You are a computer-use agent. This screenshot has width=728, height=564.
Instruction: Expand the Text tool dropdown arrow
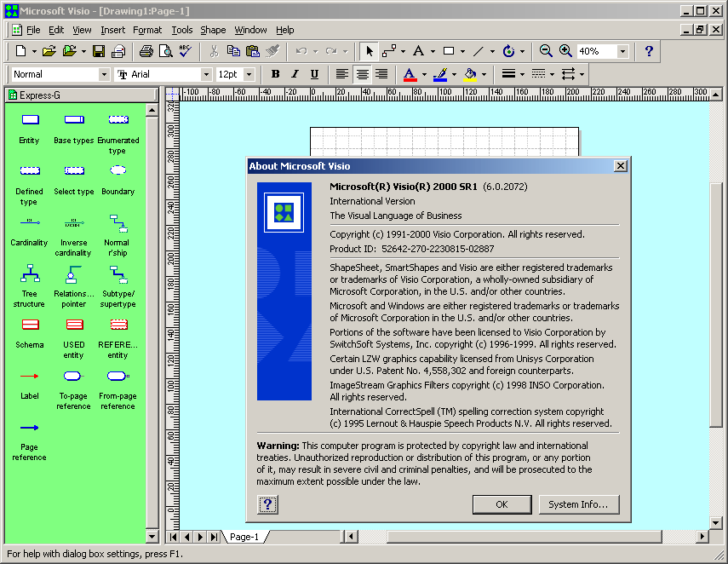(x=433, y=51)
